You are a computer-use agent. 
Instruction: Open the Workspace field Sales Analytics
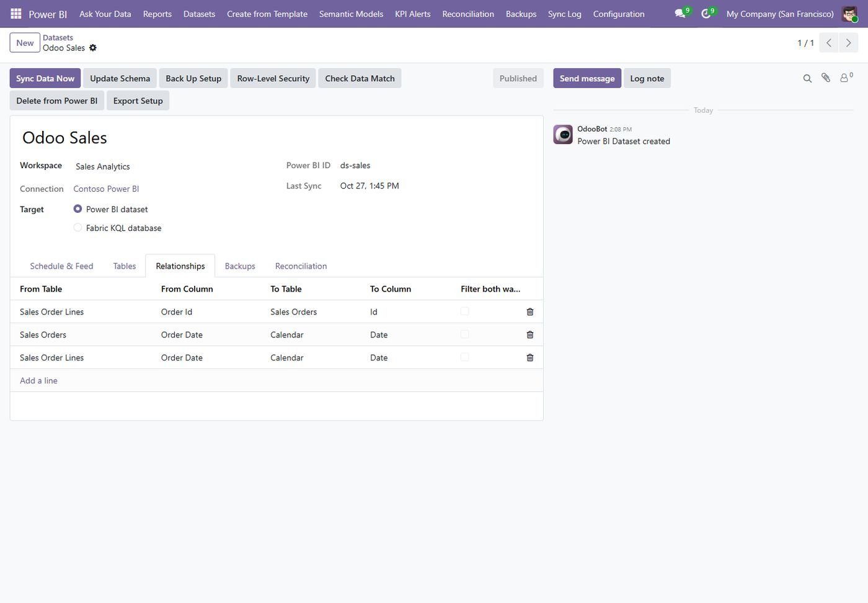coord(103,166)
